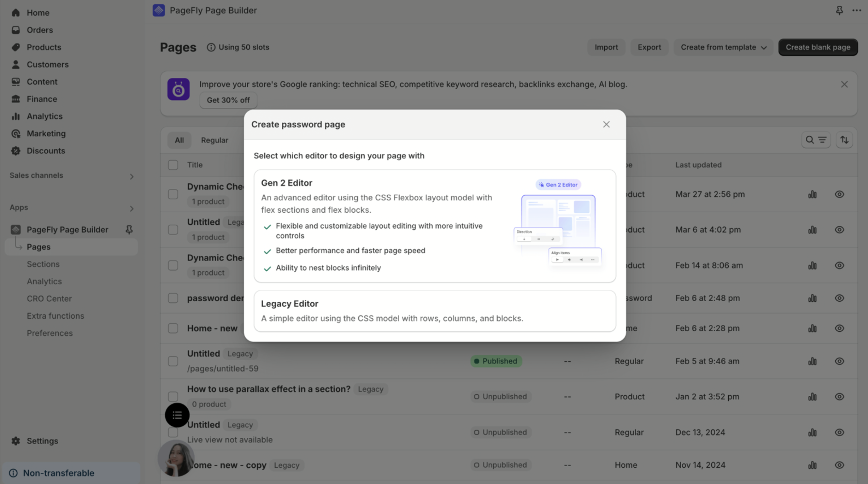View analytics for the Mar 27 page
This screenshot has width=868, height=484.
click(812, 194)
